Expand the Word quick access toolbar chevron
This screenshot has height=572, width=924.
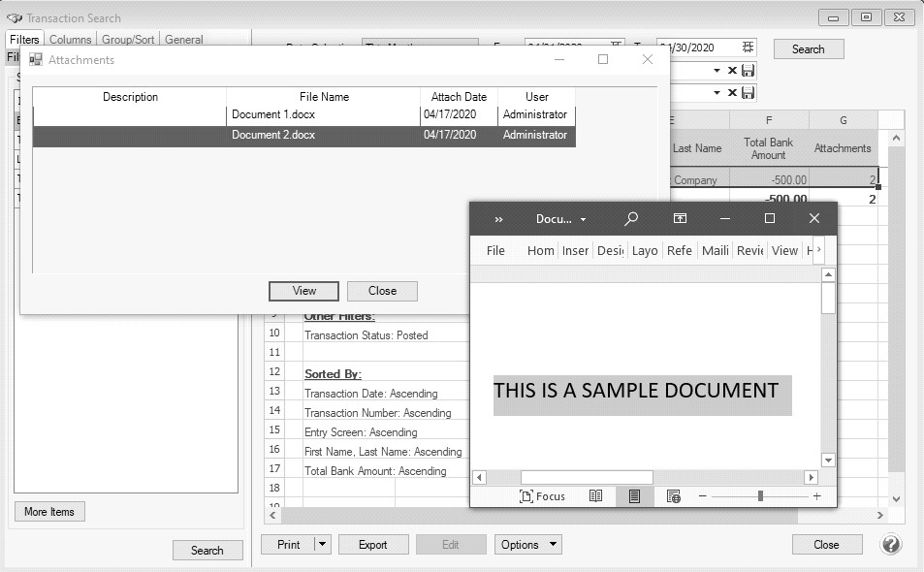pos(499,219)
